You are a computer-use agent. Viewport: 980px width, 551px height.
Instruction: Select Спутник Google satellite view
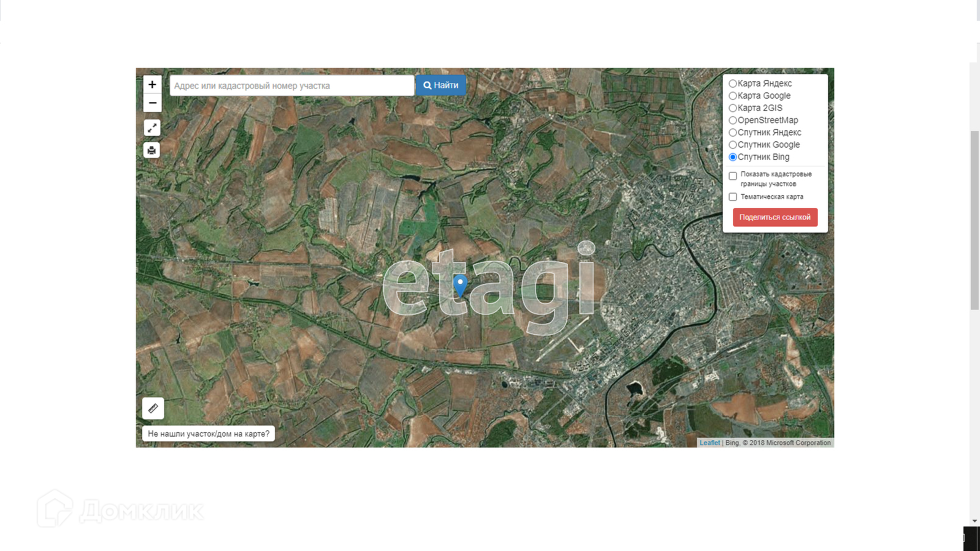coord(733,145)
